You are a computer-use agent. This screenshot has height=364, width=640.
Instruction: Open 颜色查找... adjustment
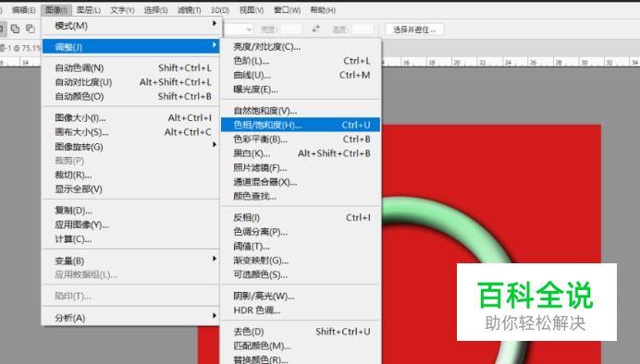[301, 196]
